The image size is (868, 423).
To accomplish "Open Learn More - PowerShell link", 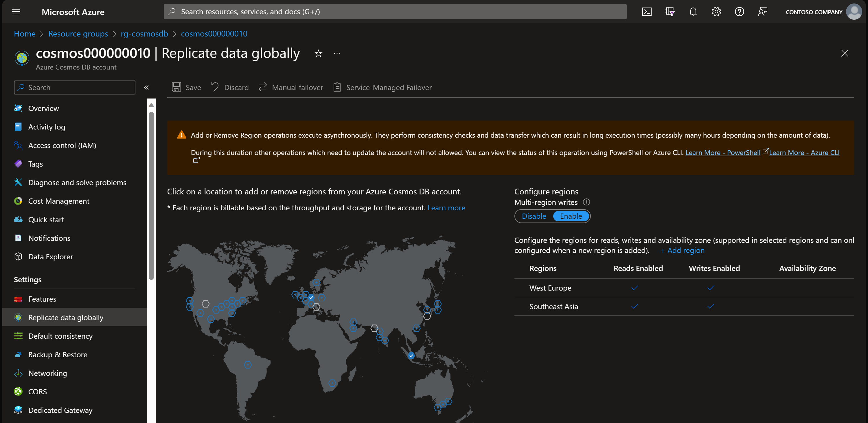I will point(723,152).
